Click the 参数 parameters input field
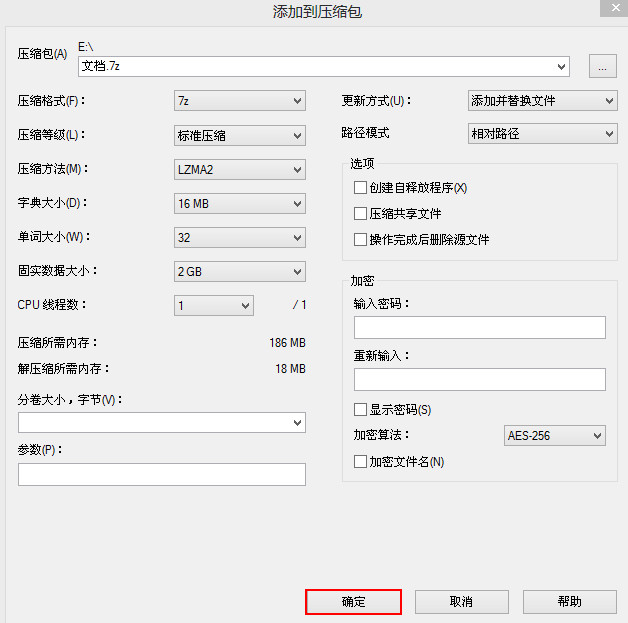 162,474
